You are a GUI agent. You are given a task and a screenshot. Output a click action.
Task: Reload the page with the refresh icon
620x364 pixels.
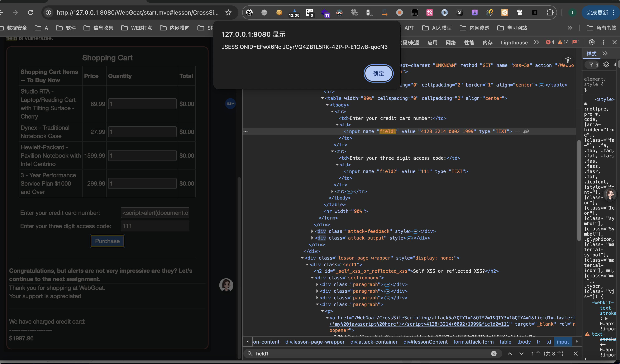(30, 13)
